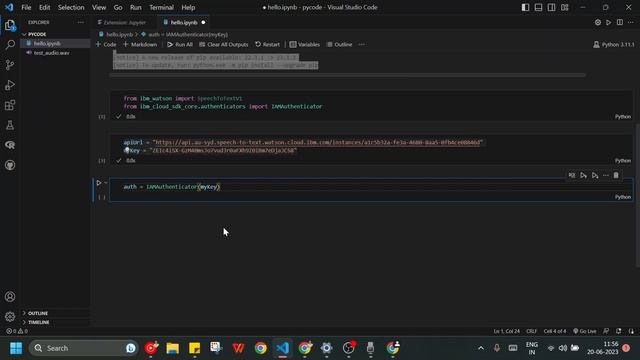Click the CRLF end-of-line status entry

coord(531,331)
